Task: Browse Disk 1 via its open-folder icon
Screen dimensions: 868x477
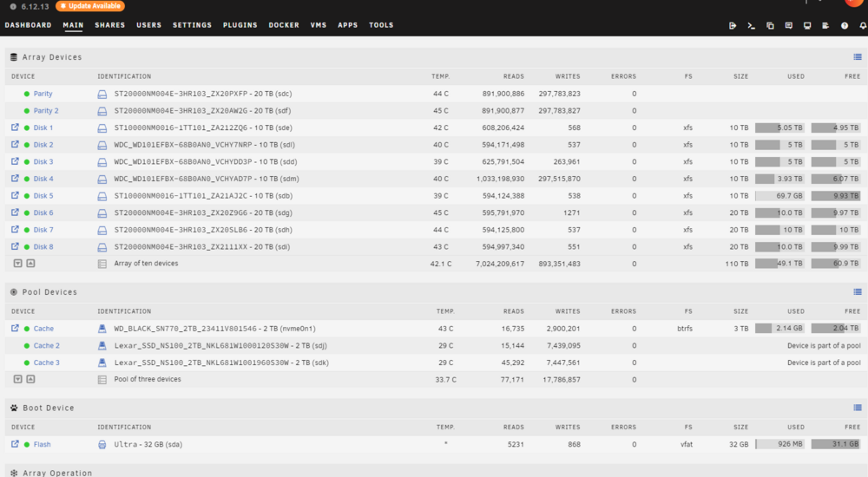Action: click(15, 127)
